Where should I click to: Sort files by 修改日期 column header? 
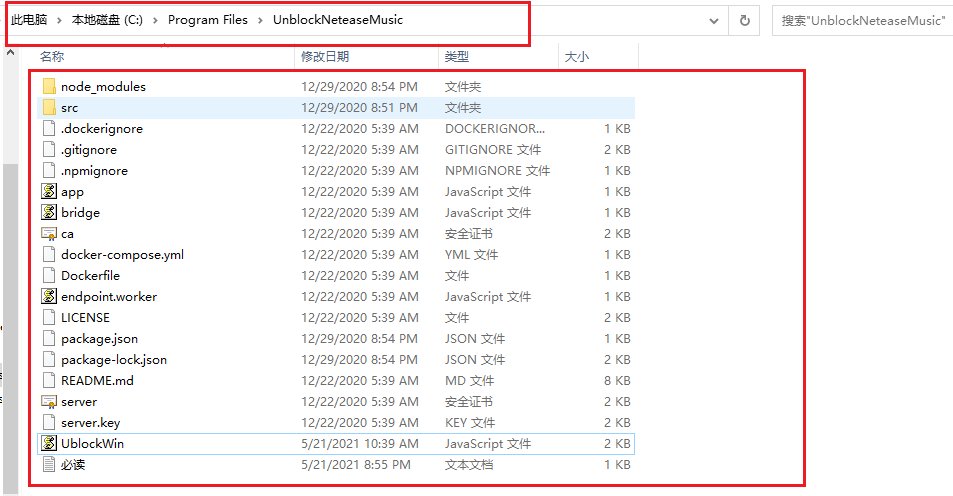(x=325, y=58)
